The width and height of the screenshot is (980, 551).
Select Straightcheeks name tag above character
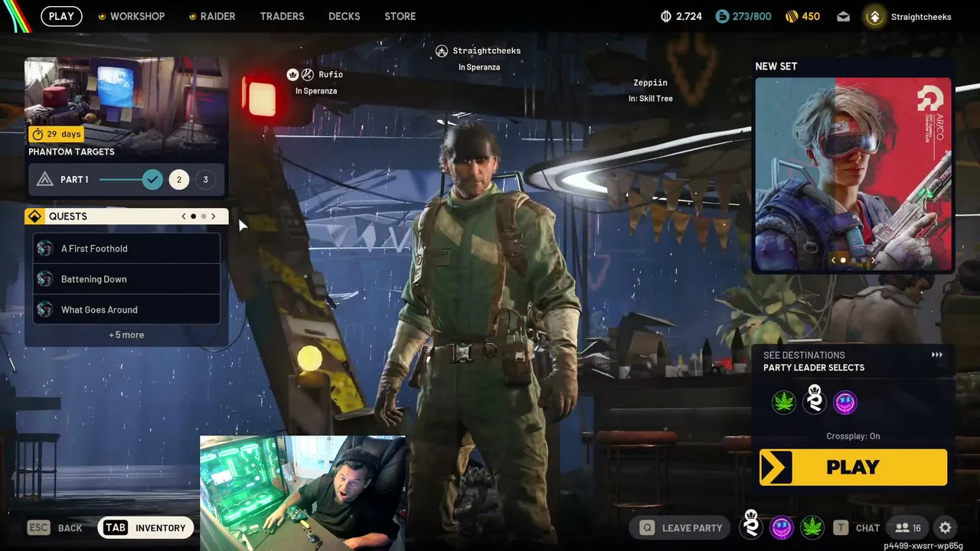point(486,51)
